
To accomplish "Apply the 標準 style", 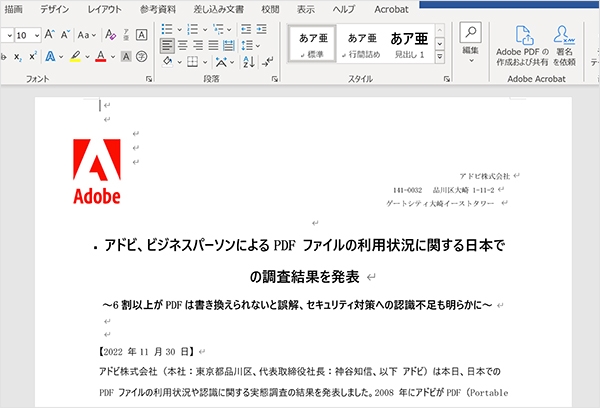I will (313, 44).
